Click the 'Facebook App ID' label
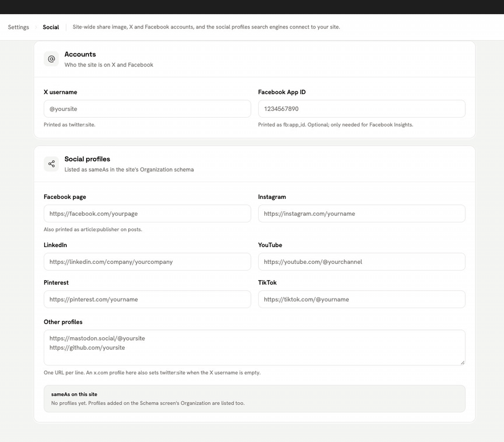This screenshot has height=442, width=504. click(x=282, y=92)
